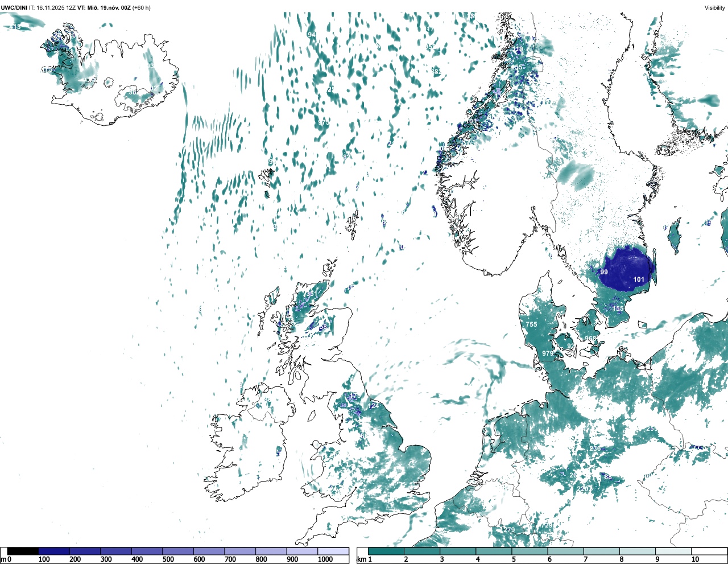Click the island of Gotland in the Baltic
The image size is (728, 564).
point(675,236)
